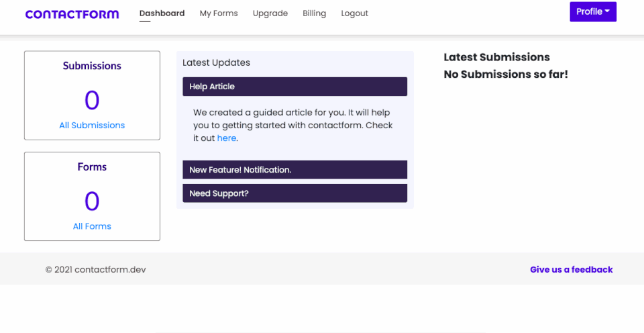Expand the Help Article section
The image size is (644, 333).
click(x=295, y=87)
